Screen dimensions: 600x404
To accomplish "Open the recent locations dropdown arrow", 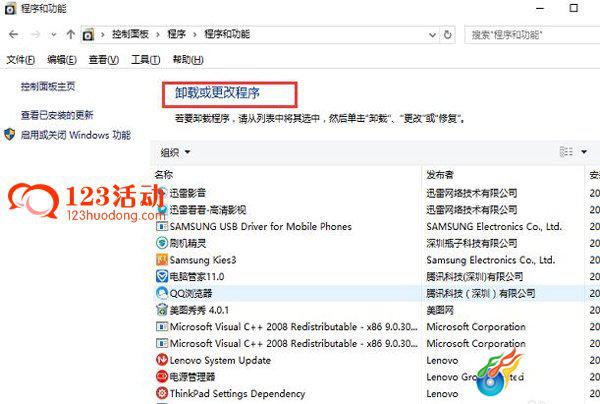I will [x=54, y=35].
